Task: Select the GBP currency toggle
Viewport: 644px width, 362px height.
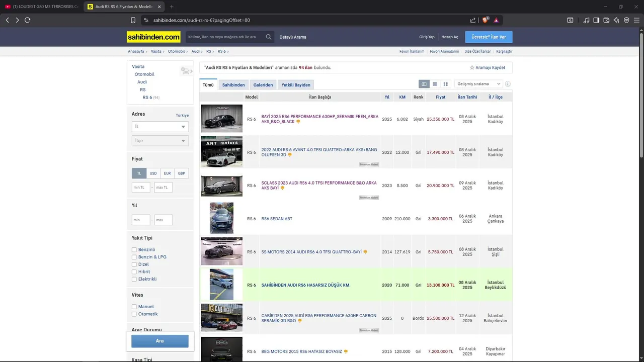Action: click(x=182, y=173)
